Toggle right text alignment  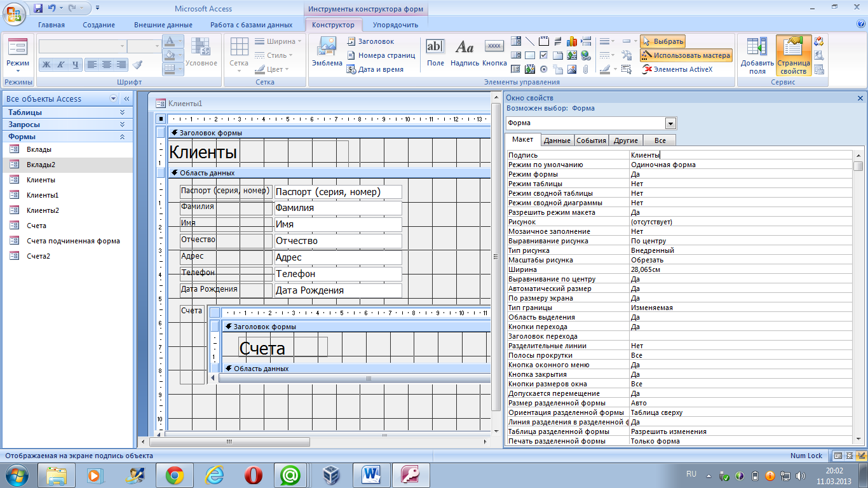[121, 65]
